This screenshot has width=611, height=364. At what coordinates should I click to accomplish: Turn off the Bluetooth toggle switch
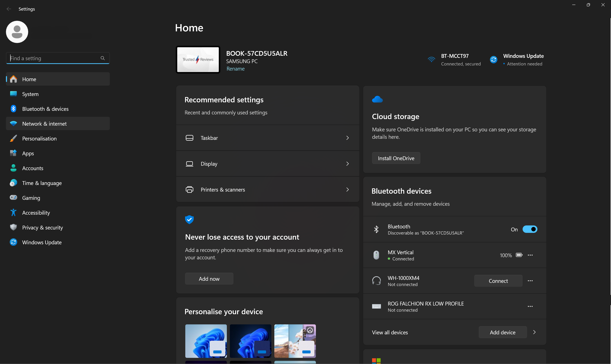pos(530,229)
